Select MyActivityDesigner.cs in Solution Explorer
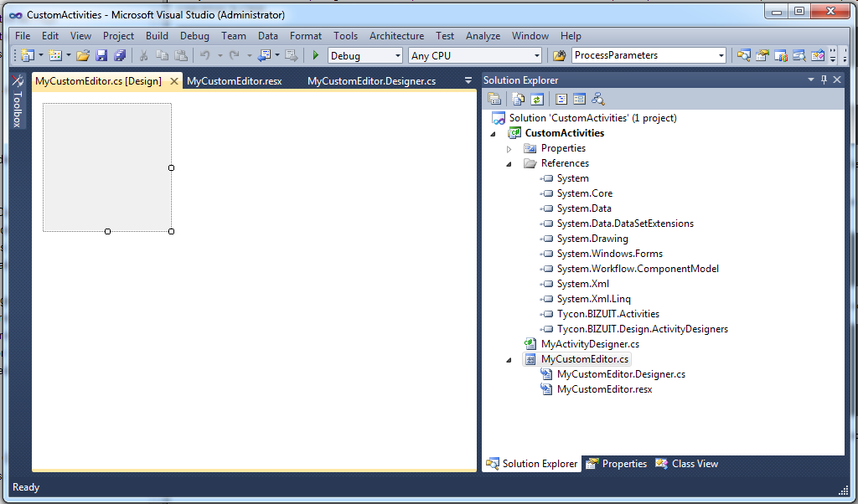858x504 pixels. click(x=590, y=344)
